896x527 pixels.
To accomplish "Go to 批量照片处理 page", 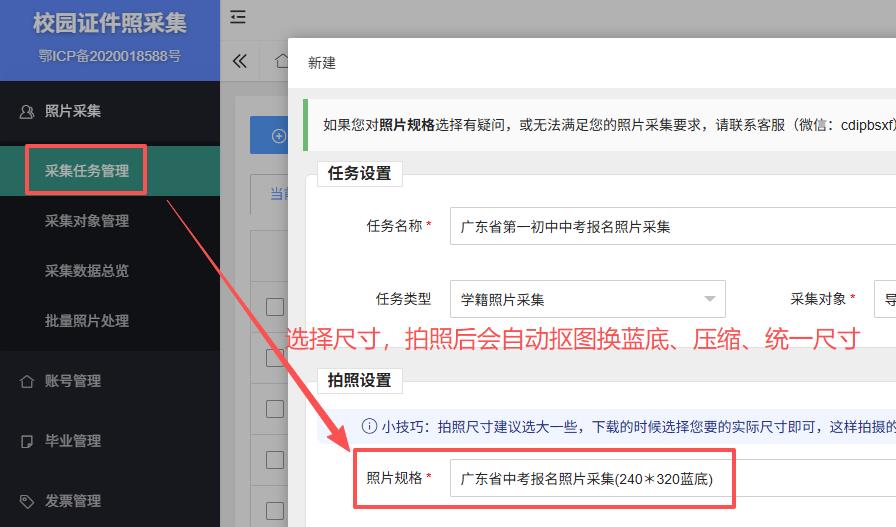I will coord(87,321).
